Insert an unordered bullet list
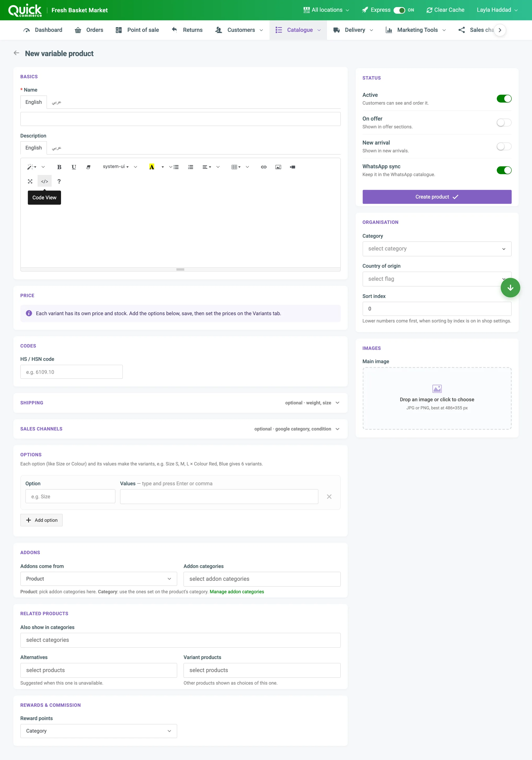The height and width of the screenshot is (760, 532). tap(176, 167)
